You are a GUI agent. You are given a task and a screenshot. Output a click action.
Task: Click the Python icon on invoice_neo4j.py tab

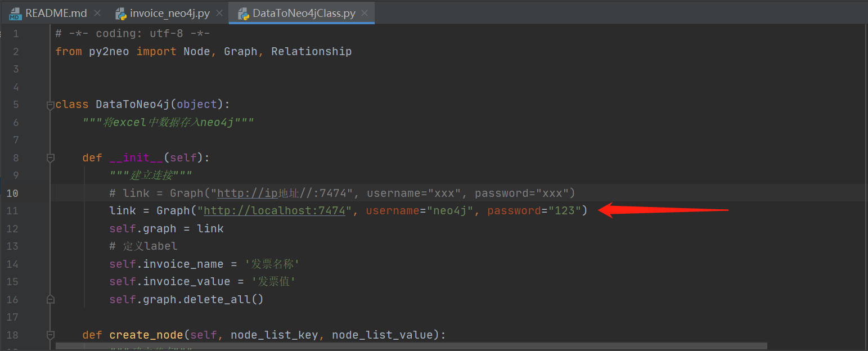pos(121,12)
